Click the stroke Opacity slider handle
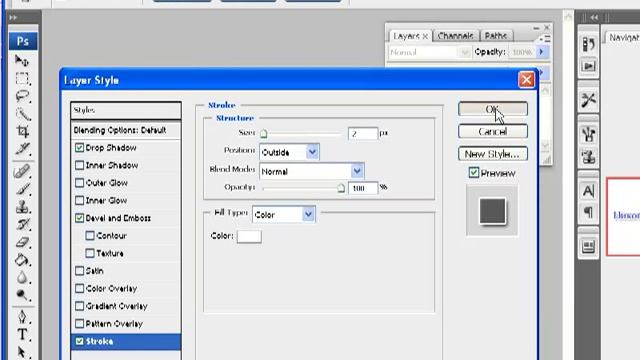 (341, 188)
